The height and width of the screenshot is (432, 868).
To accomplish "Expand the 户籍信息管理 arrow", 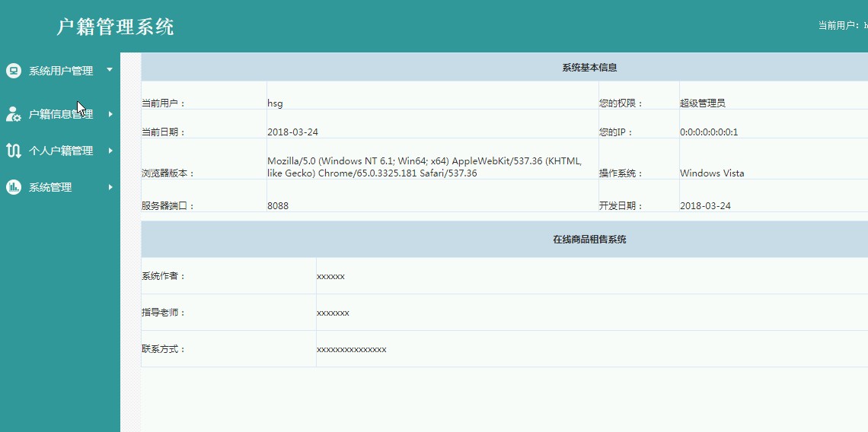I will pyautogui.click(x=110, y=114).
